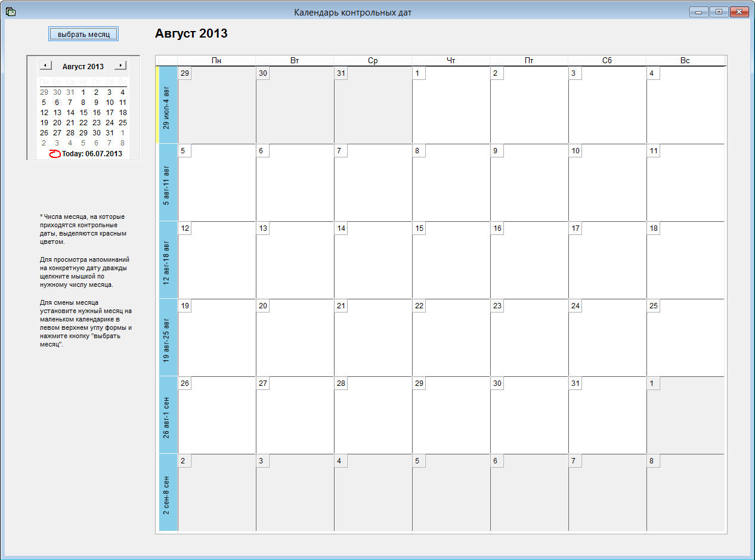755x560 pixels.
Task: Open August 5 cell in main calendar
Action: pyautogui.click(x=216, y=182)
